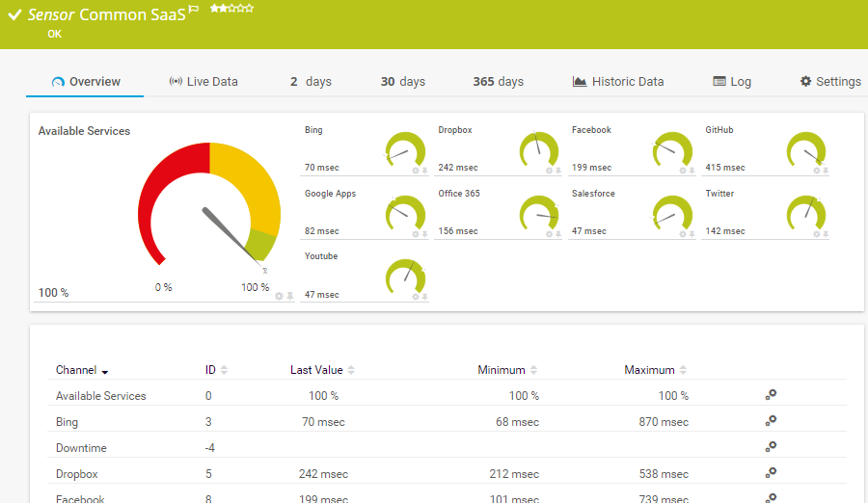Click the Salesforce response time gauge

[672, 214]
